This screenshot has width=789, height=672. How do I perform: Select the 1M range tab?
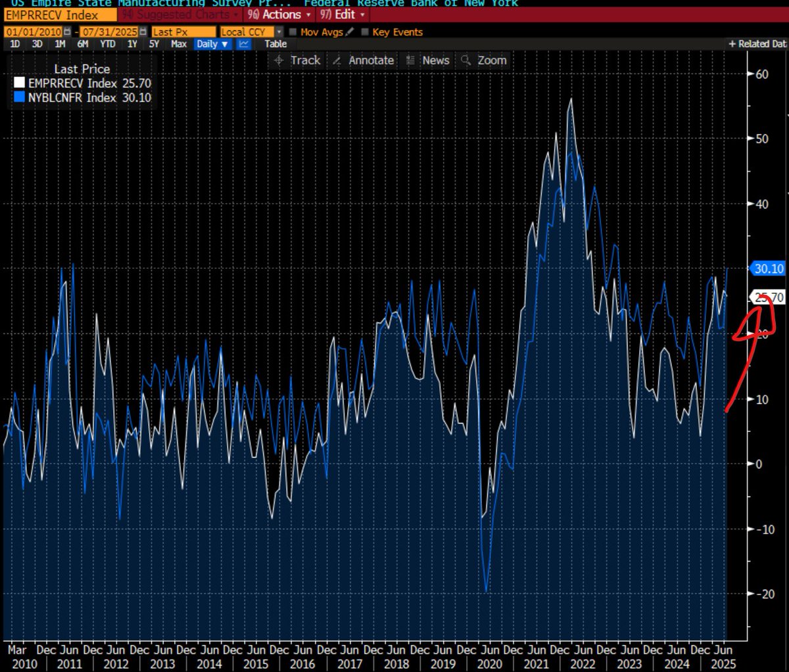click(x=60, y=44)
